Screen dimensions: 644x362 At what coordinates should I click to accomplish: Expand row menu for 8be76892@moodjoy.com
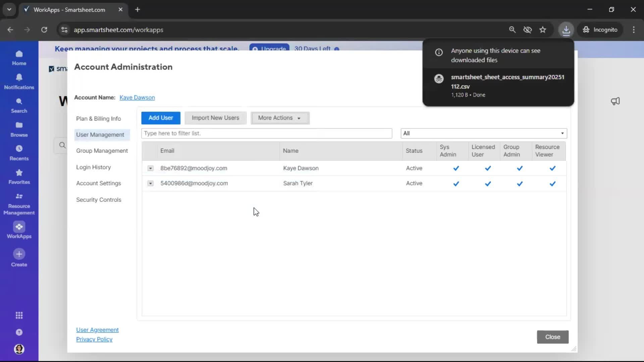coord(150,168)
